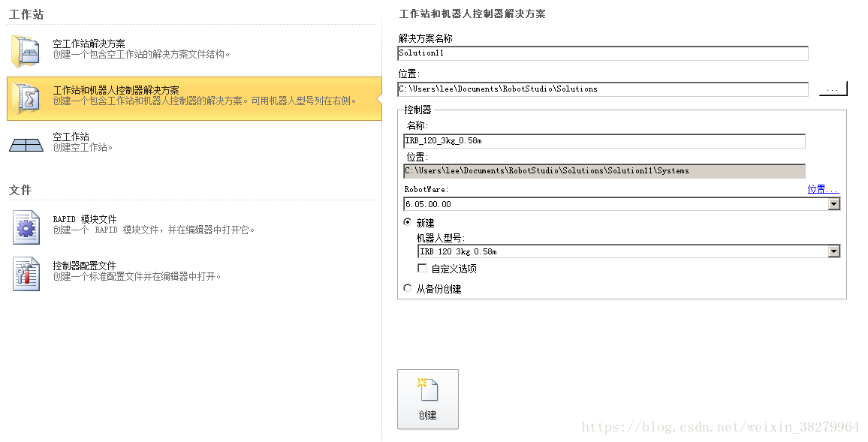Click the 机器人型号: label
Screen dimensions: 868x442
(x=441, y=238)
